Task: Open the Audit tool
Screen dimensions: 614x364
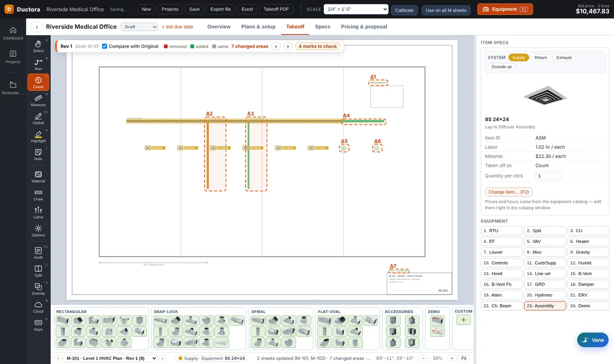Action: click(38, 253)
